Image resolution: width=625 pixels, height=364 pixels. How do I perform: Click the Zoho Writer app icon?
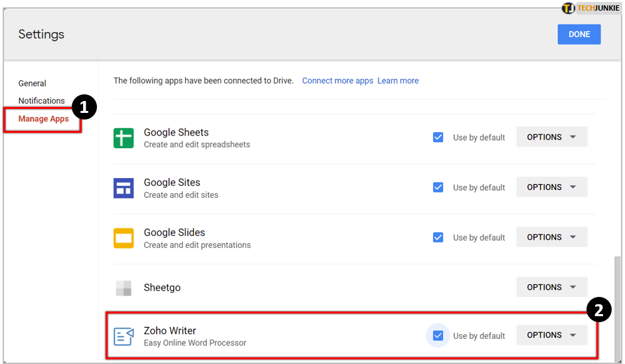[124, 336]
